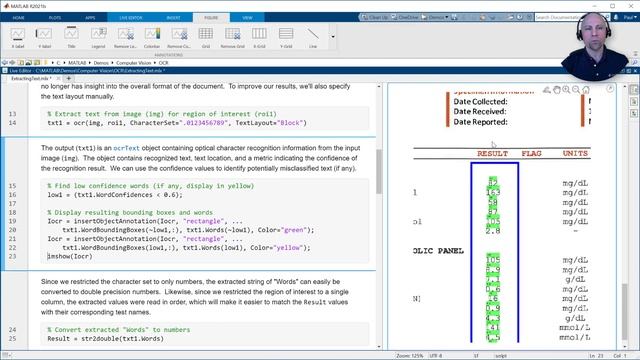This screenshot has height=360, width=640.
Task: Open the Paul account dropdown
Action: 630,17
